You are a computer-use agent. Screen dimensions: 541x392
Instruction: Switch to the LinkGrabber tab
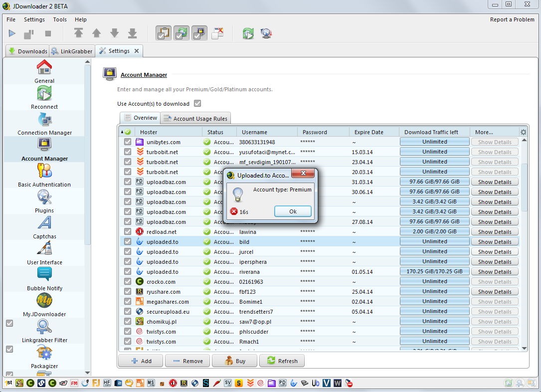click(72, 51)
